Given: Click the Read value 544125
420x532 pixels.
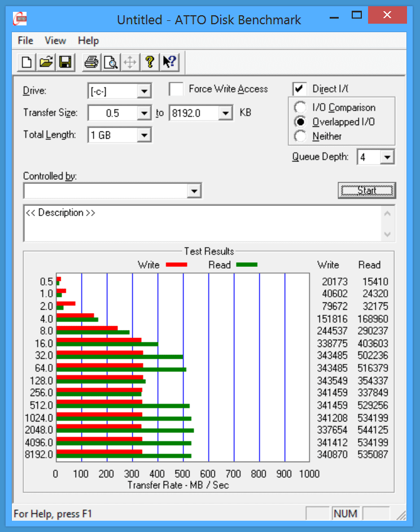Looking at the screenshot, I should (373, 430).
